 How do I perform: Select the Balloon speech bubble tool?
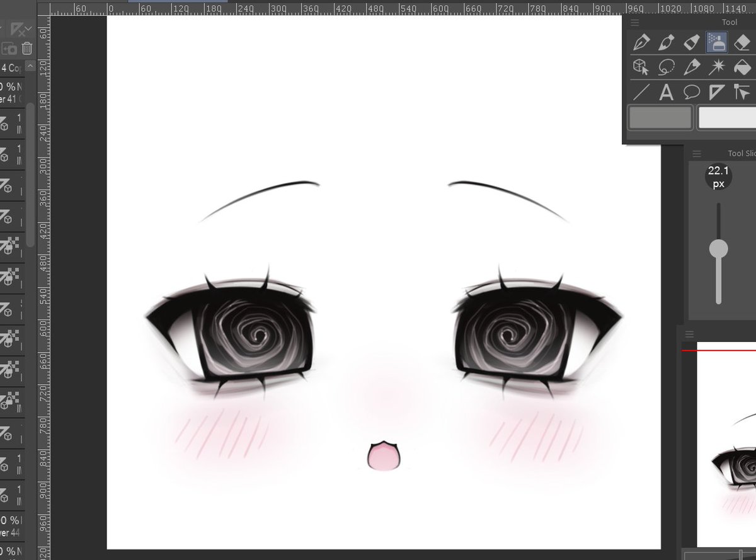[692, 92]
